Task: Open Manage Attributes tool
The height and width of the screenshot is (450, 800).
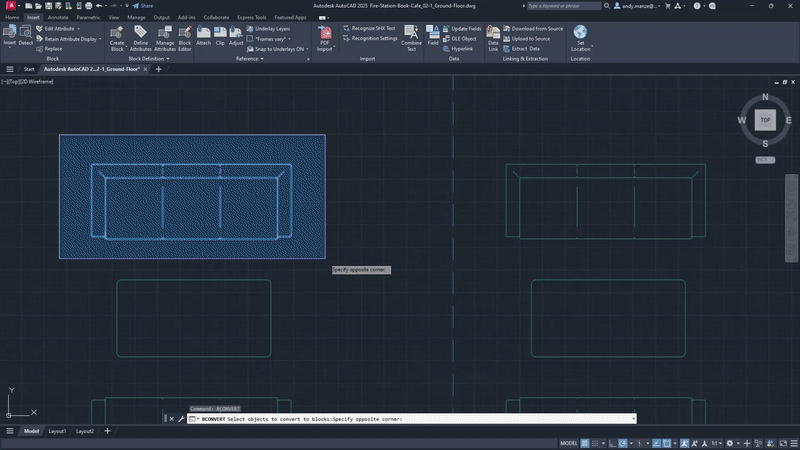Action: point(165,38)
